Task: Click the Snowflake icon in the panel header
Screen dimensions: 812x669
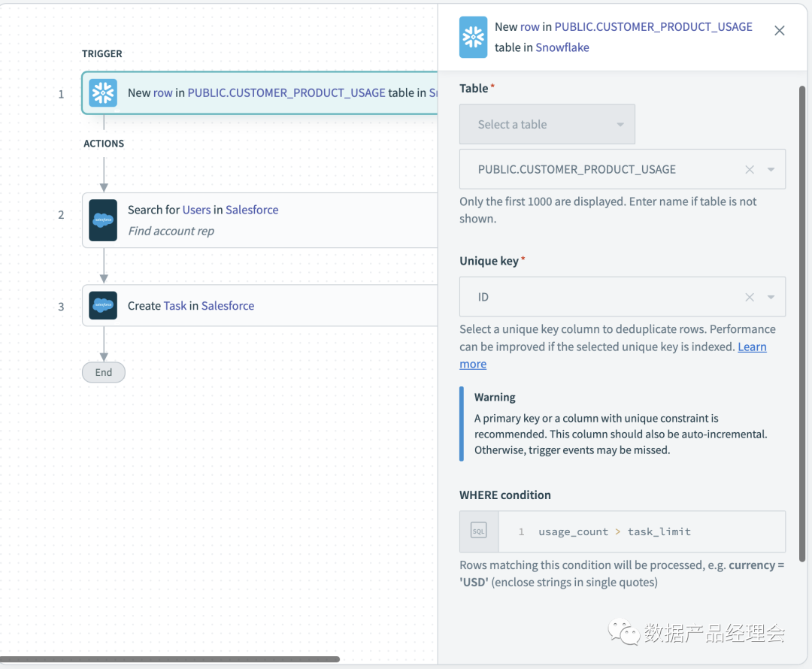Action: [473, 37]
